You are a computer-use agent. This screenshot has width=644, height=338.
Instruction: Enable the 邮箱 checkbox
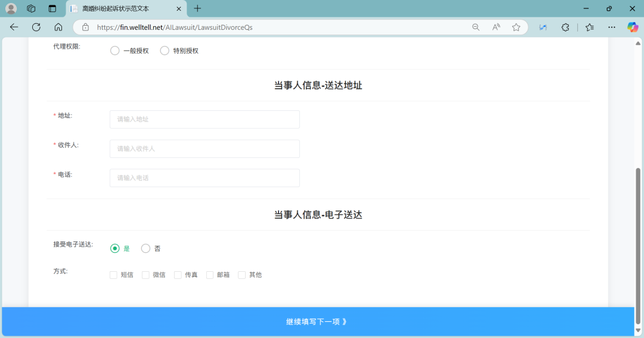click(x=210, y=275)
